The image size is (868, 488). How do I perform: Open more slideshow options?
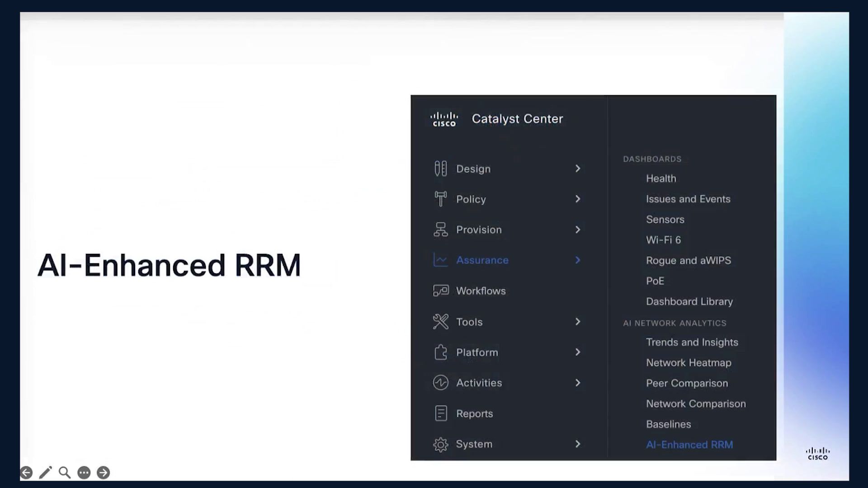pos(84,473)
